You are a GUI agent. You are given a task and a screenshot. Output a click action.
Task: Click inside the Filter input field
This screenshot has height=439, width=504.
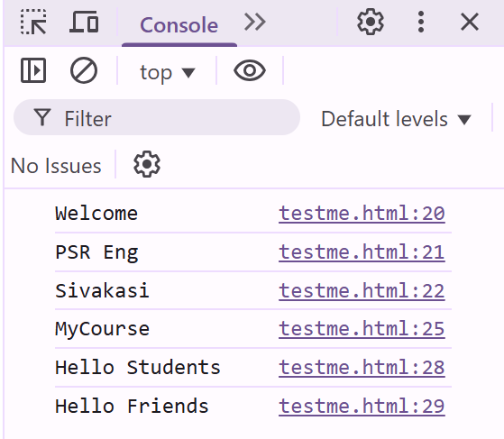tap(157, 117)
